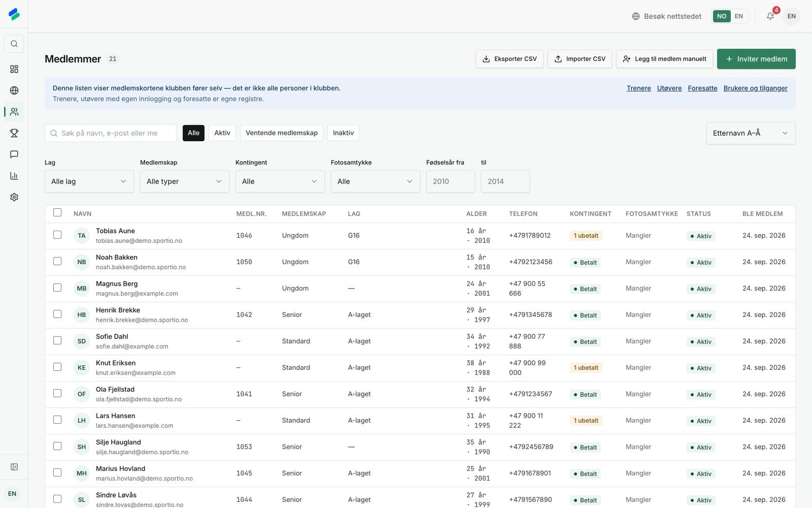
Task: Click Legg til medlem manuelt
Action: (664, 59)
